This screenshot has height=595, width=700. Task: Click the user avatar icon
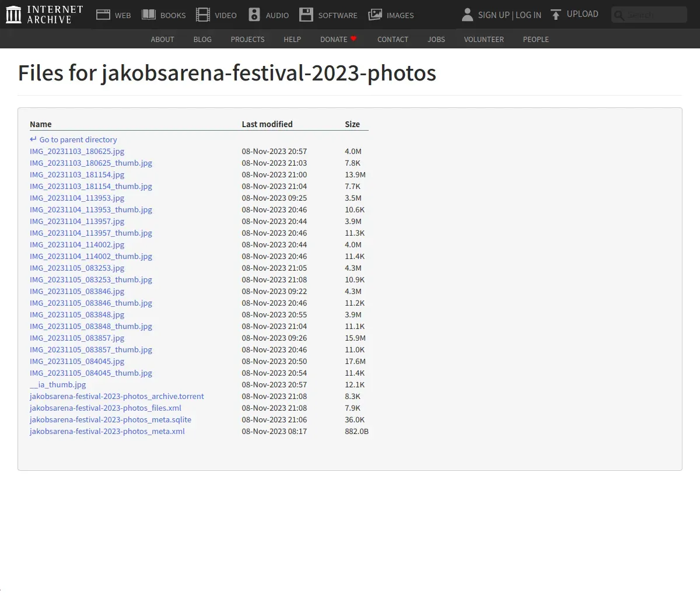[467, 15]
